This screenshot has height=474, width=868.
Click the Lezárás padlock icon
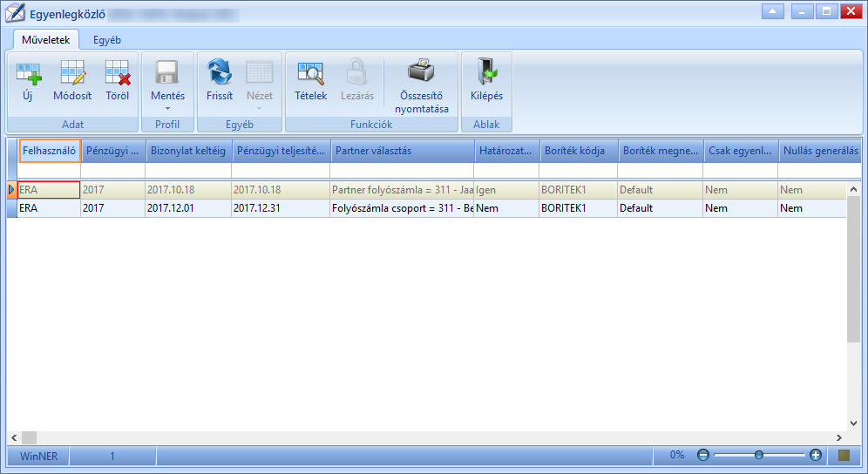pyautogui.click(x=356, y=72)
